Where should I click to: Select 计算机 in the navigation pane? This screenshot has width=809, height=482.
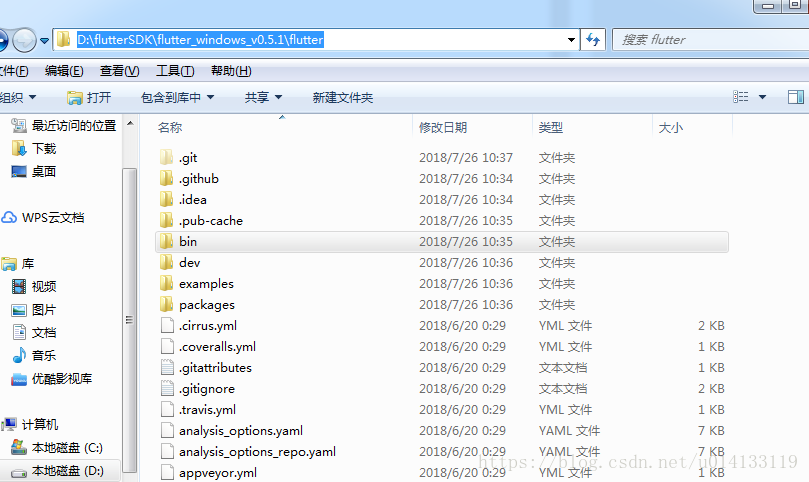pyautogui.click(x=30, y=424)
